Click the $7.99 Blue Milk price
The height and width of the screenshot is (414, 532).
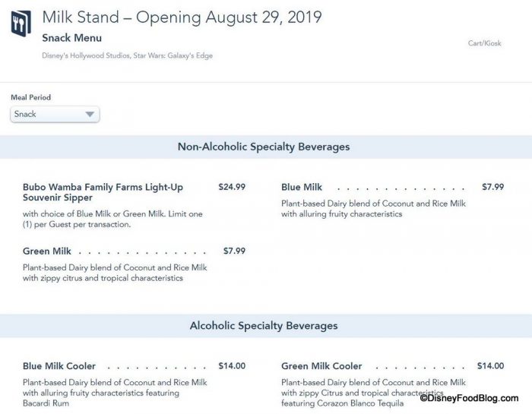(x=492, y=187)
